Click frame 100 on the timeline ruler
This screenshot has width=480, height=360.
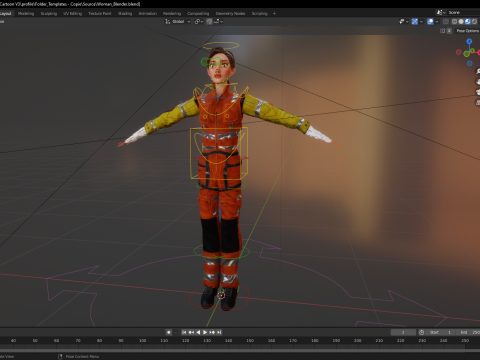tap(142, 341)
